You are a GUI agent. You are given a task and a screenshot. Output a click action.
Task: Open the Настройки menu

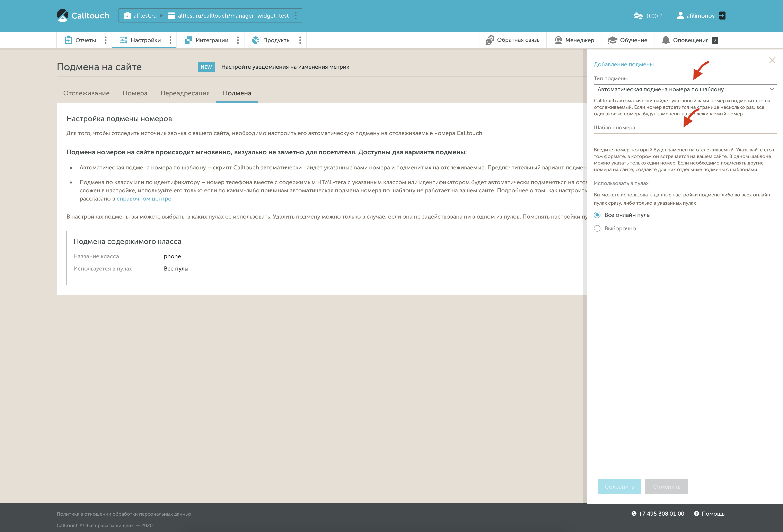(146, 40)
